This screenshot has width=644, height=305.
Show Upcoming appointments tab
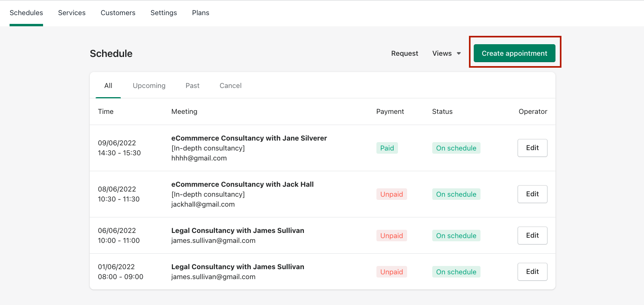point(149,86)
